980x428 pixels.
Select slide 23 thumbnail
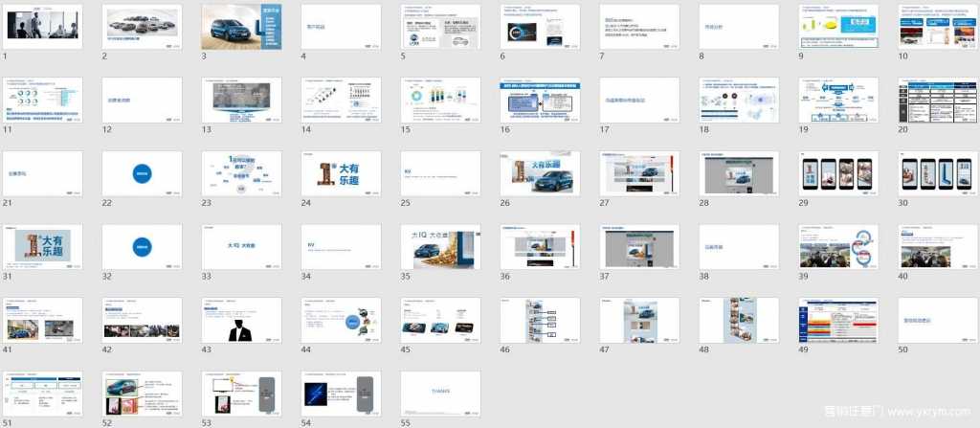241,173
